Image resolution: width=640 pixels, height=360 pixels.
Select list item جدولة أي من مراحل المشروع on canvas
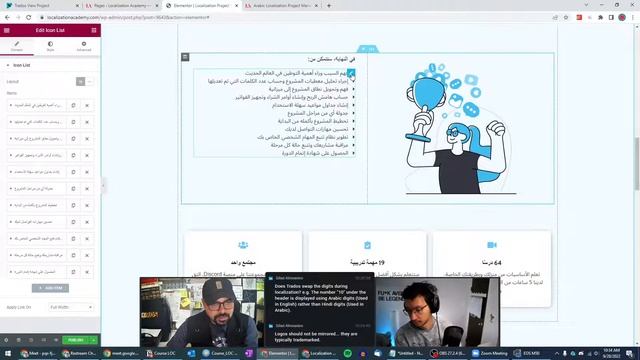point(318,113)
